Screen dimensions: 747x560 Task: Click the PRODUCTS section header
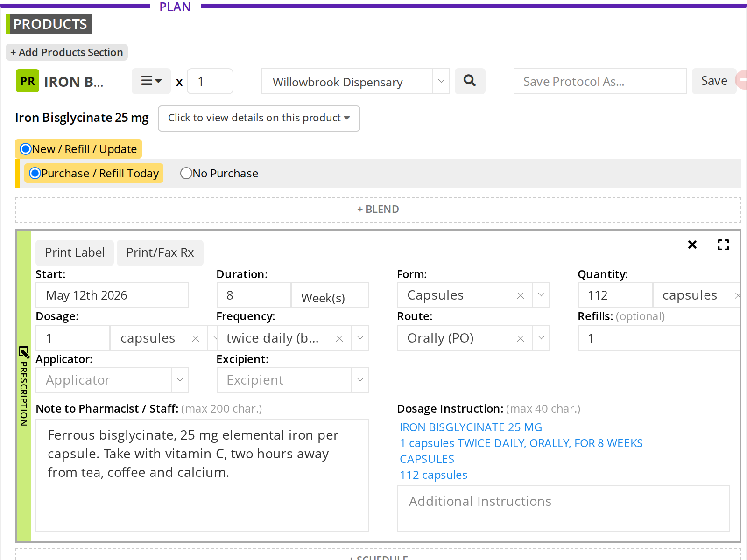click(x=49, y=24)
